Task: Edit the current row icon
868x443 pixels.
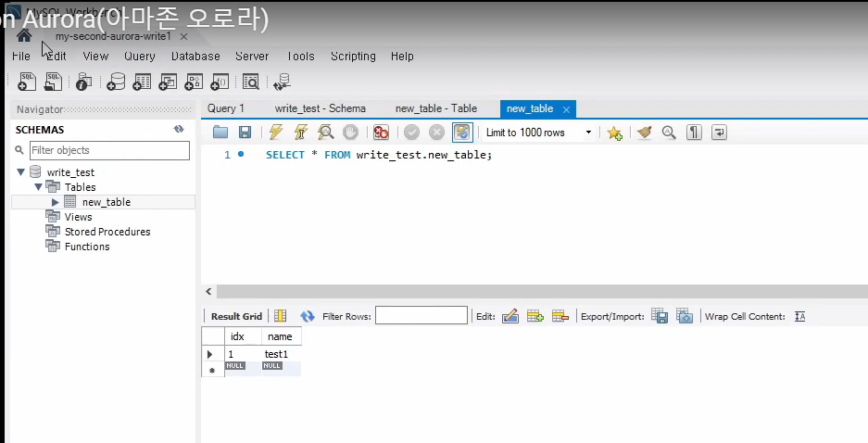Action: [x=509, y=316]
